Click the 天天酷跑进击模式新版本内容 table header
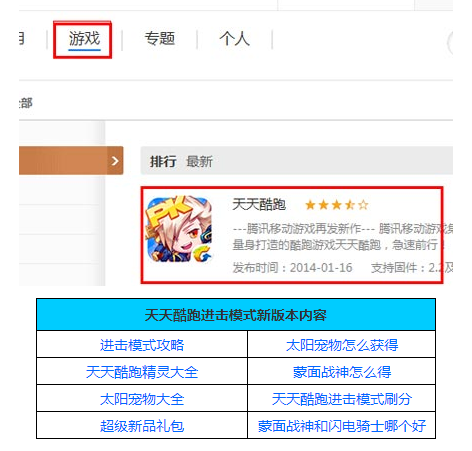Image resolution: width=472 pixels, height=451 pixels. click(236, 315)
